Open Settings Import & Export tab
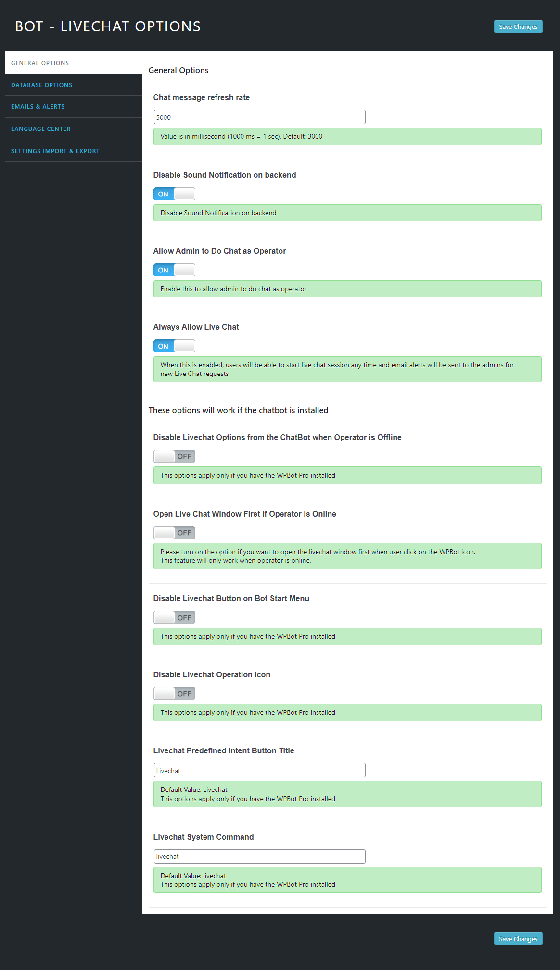Image resolution: width=560 pixels, height=970 pixels. click(74, 151)
